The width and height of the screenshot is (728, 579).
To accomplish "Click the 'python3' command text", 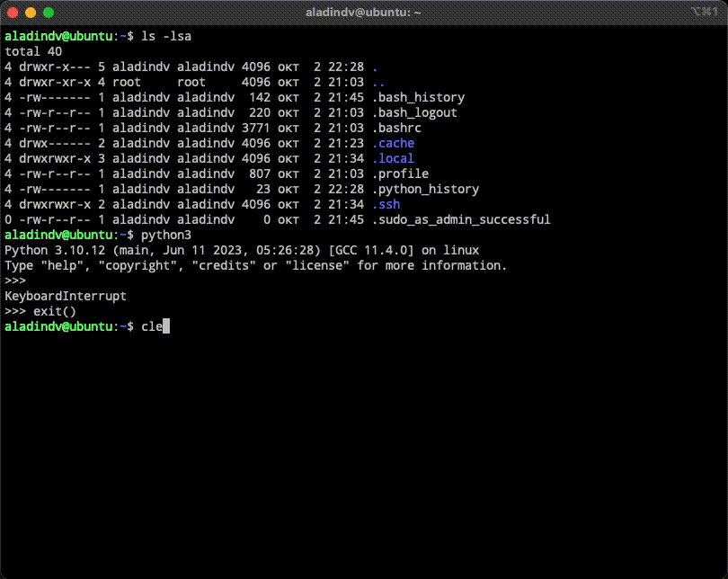I will coord(166,235).
